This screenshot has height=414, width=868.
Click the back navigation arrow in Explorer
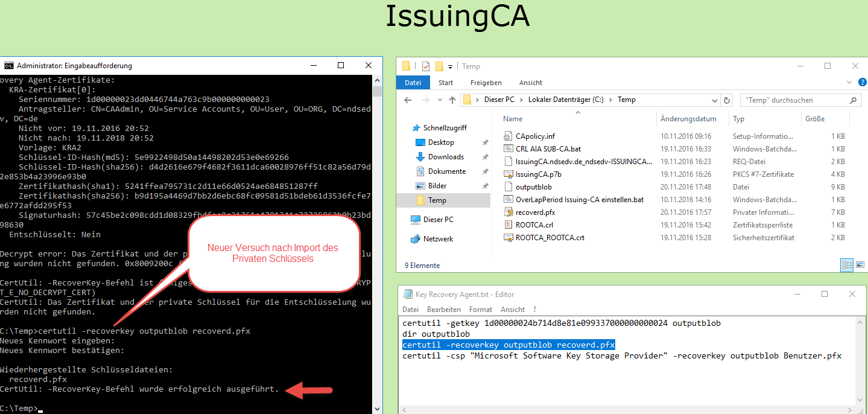point(409,100)
